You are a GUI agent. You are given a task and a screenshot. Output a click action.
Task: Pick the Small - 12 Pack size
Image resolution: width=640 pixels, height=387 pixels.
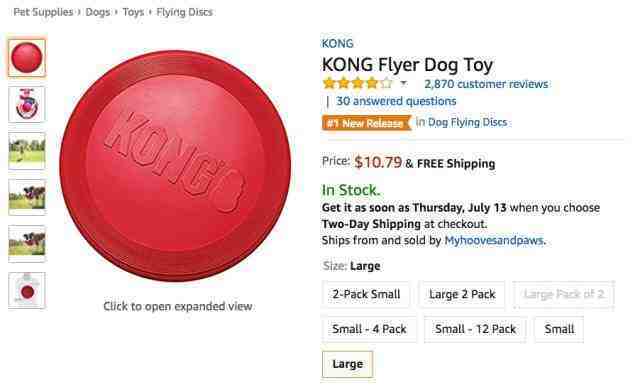pos(476,329)
